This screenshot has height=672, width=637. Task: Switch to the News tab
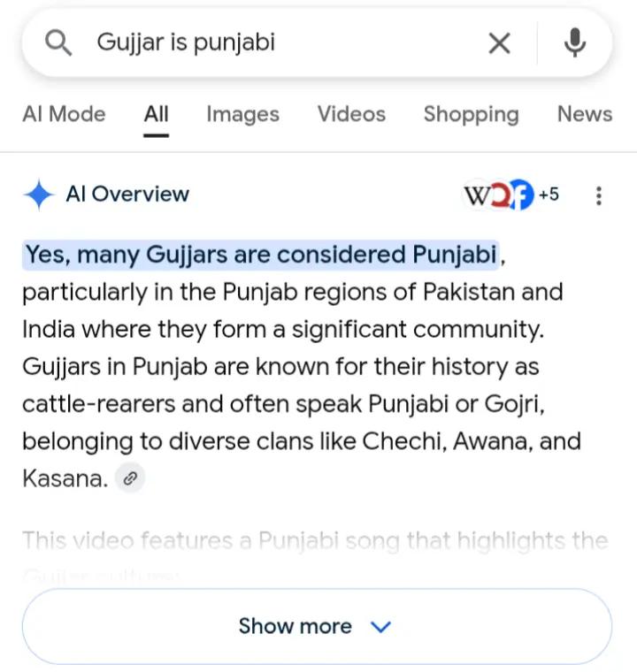click(x=585, y=114)
